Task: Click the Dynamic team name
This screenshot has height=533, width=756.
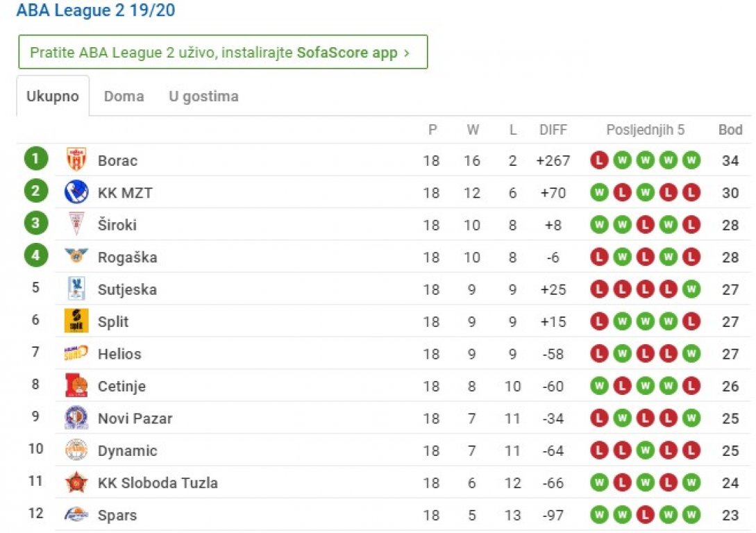Action: click(x=127, y=450)
